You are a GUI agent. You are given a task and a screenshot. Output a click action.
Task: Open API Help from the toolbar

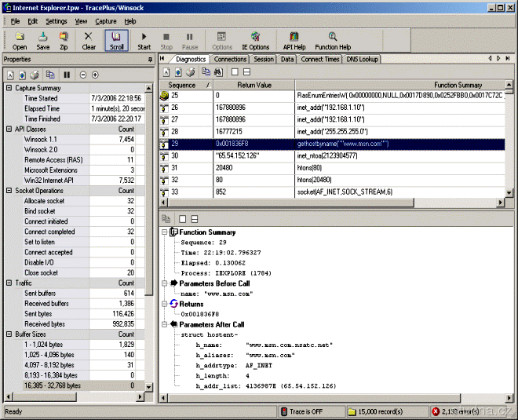[294, 40]
